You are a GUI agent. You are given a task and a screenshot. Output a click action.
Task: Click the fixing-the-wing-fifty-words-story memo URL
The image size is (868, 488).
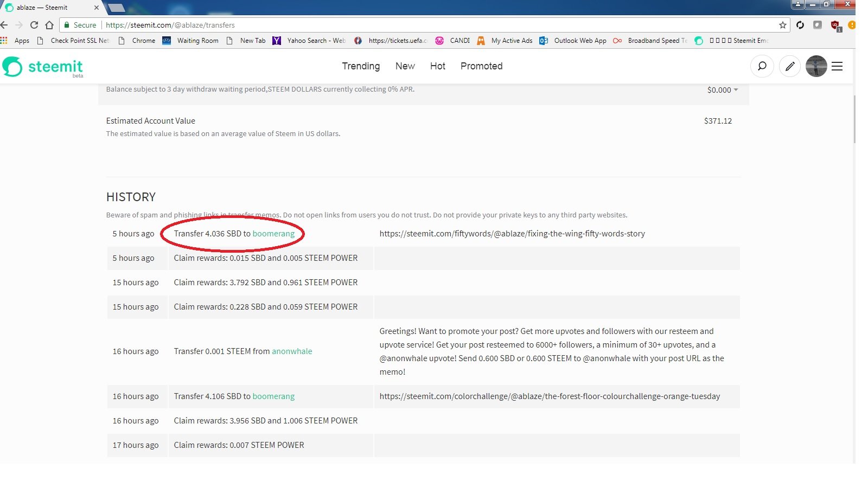(512, 234)
